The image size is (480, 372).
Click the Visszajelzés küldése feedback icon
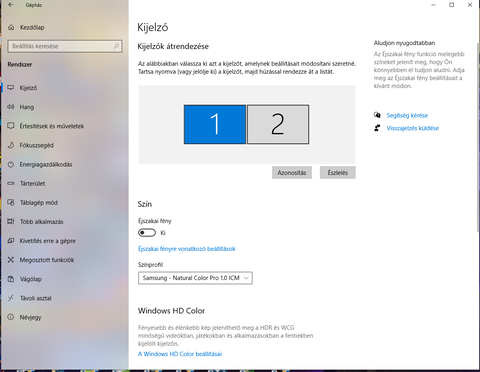click(377, 128)
